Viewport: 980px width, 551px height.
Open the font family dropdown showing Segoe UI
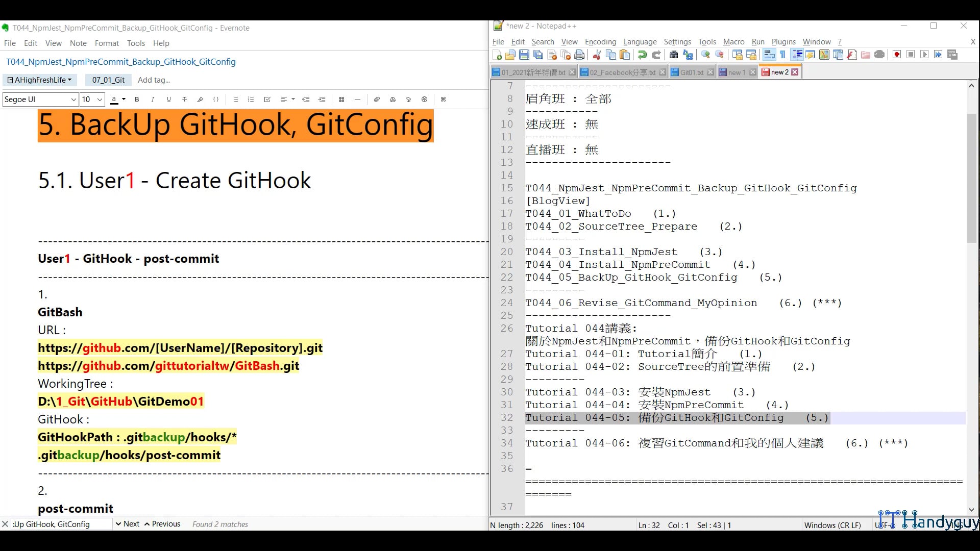pyautogui.click(x=40, y=99)
